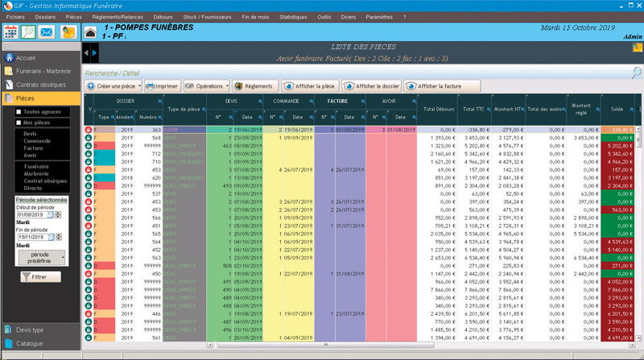Screen dimensions: 644x360
Task: Click the orange notes toolbar icon
Action: (x=68, y=32)
